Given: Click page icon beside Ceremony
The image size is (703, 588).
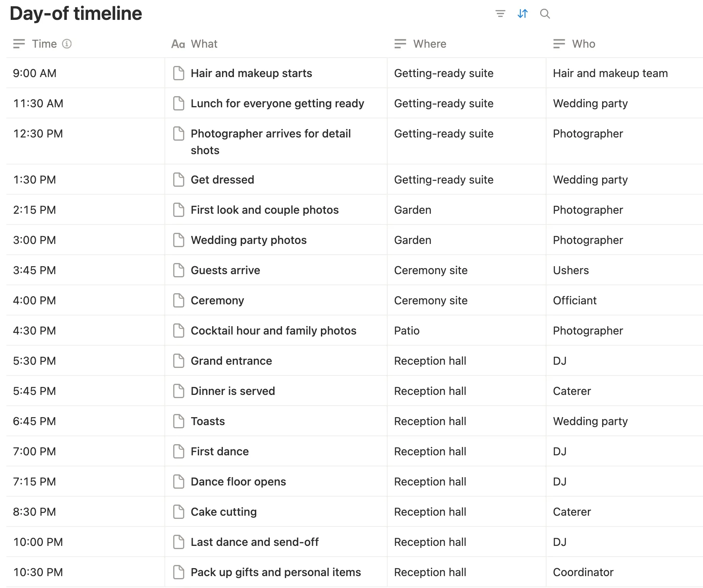Looking at the screenshot, I should pyautogui.click(x=179, y=300).
